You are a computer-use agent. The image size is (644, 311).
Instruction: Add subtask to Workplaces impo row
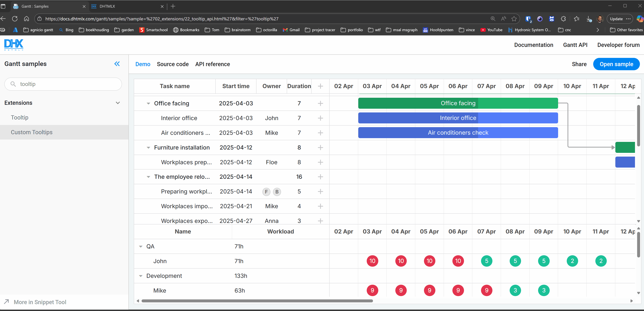click(320, 206)
